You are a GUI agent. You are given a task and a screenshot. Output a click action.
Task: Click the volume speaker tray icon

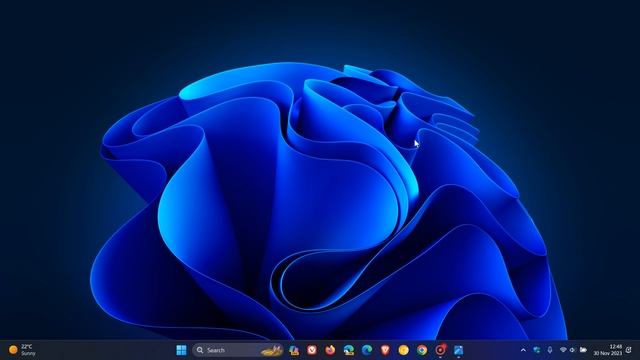coord(572,350)
